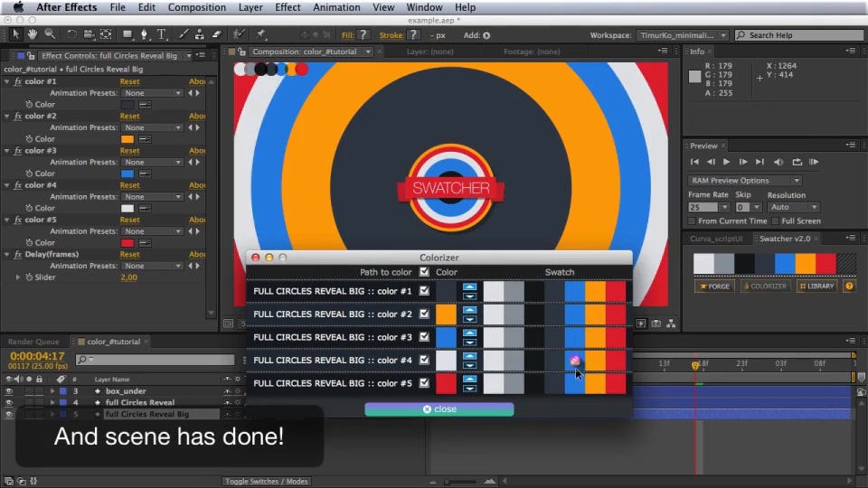Image resolution: width=868 pixels, height=488 pixels.
Task: Click the timeline current time indicator marker
Action: pyautogui.click(x=695, y=365)
